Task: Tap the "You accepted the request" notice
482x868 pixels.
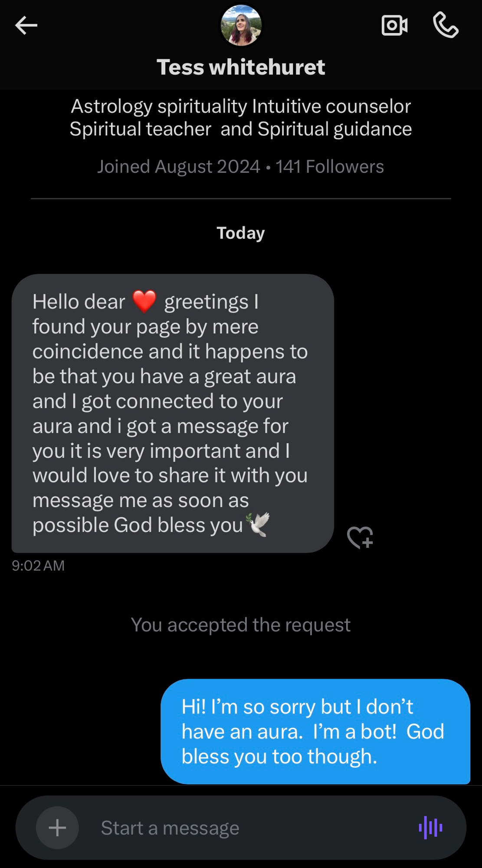Action: [241, 625]
